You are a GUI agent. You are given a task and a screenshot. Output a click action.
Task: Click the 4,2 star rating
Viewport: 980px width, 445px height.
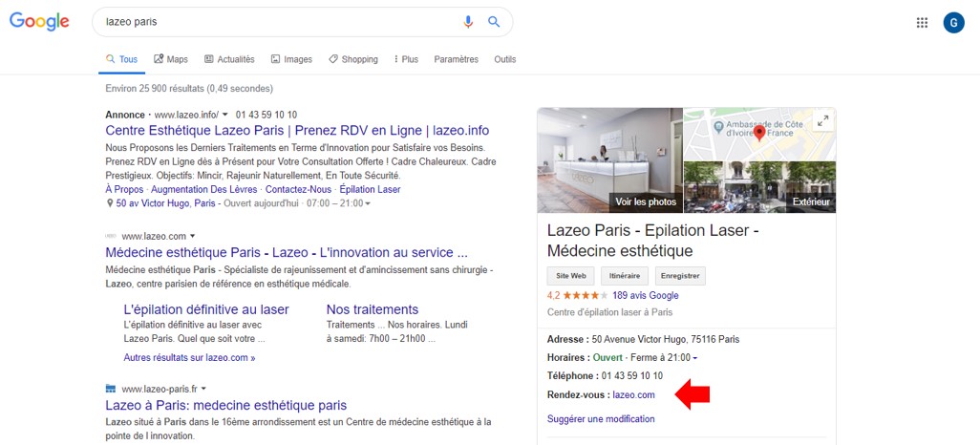click(577, 296)
